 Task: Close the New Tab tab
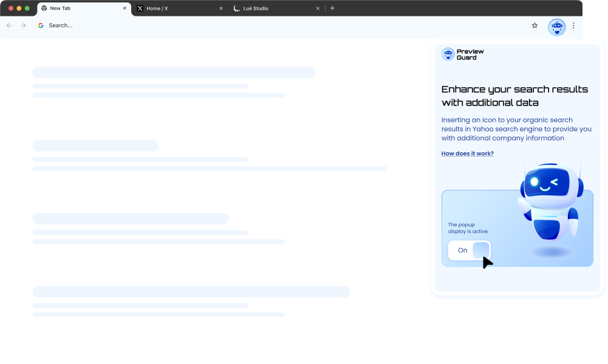coord(125,8)
